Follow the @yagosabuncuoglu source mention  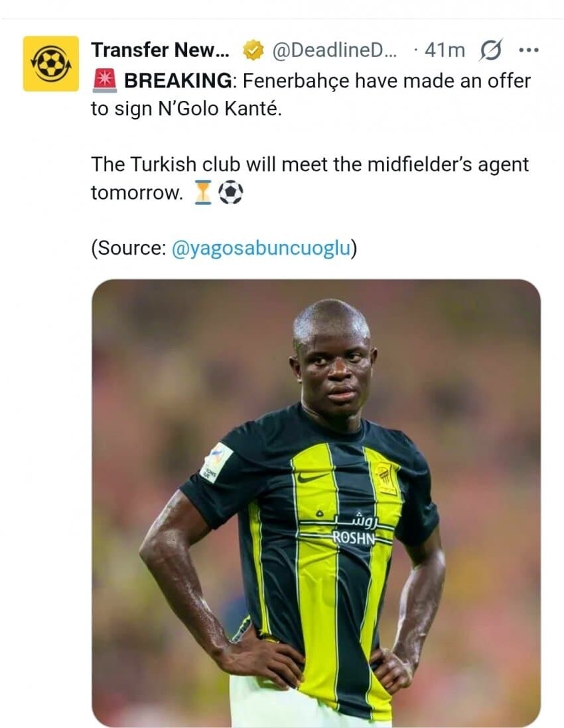coord(261,248)
